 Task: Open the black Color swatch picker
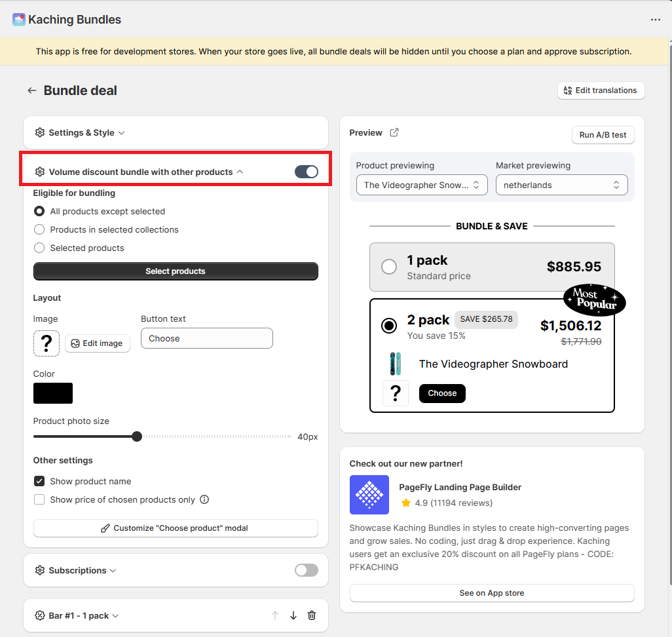(x=53, y=393)
